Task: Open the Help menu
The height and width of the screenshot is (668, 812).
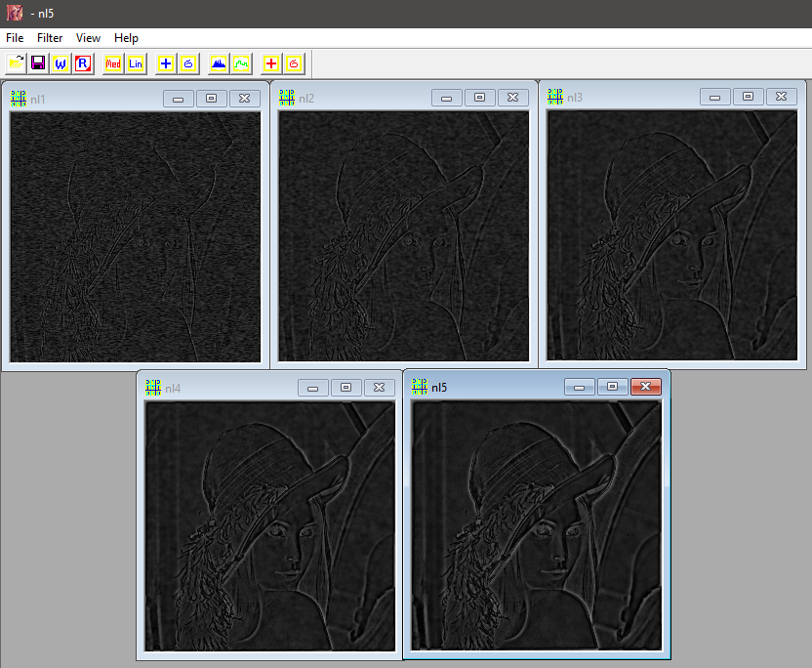Action: coord(126,38)
